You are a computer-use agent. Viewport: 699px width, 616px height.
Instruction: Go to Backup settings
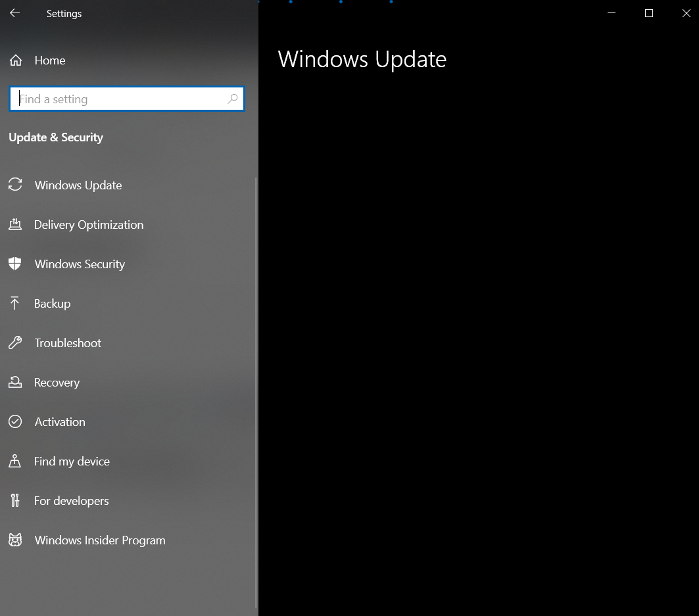pos(52,304)
